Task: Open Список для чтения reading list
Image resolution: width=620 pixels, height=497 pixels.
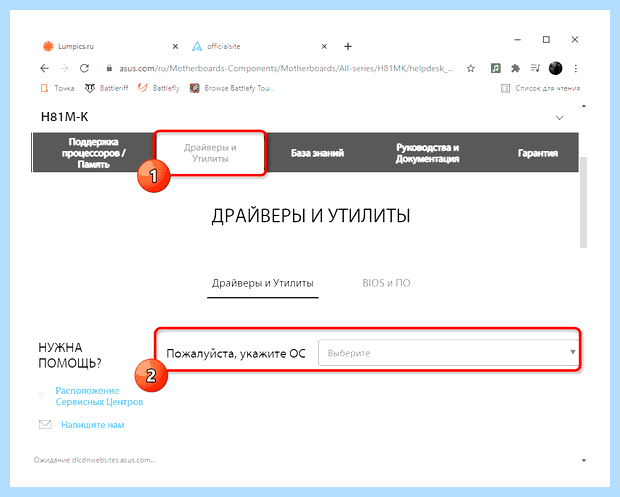Action: coord(541,88)
